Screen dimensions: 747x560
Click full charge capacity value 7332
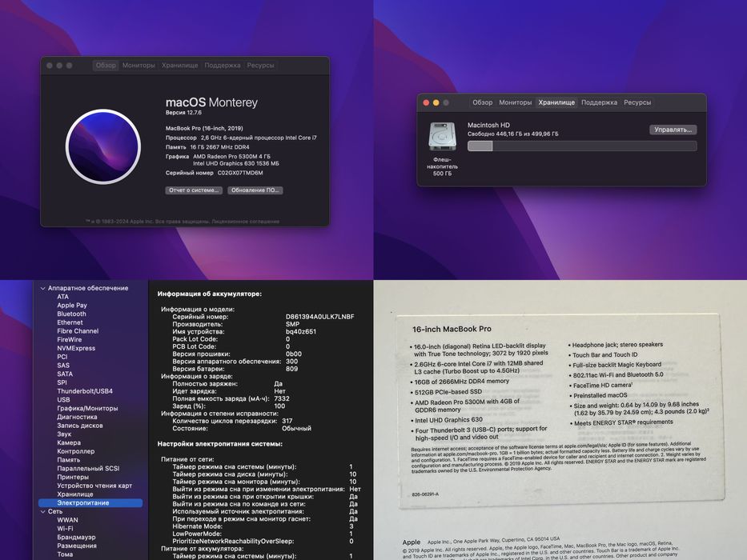[282, 398]
